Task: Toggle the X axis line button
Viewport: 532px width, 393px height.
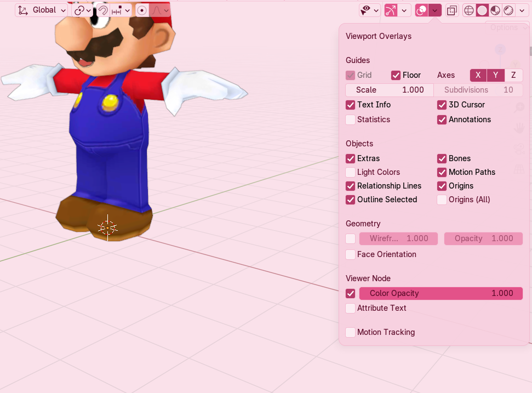Action: (x=478, y=75)
